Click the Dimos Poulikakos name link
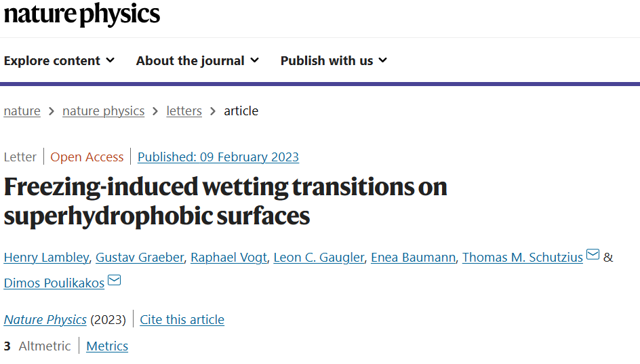 click(54, 283)
